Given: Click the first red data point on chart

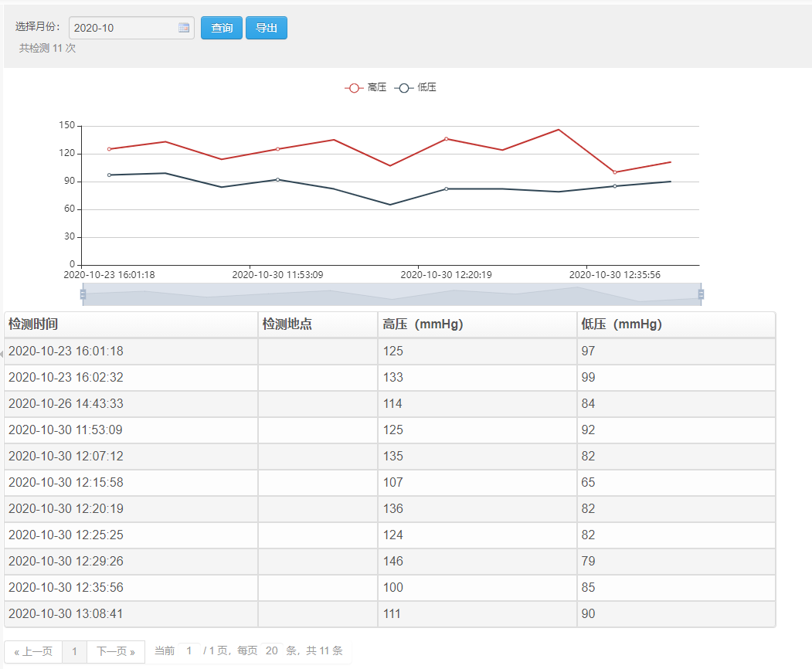Looking at the screenshot, I should coord(109,149).
